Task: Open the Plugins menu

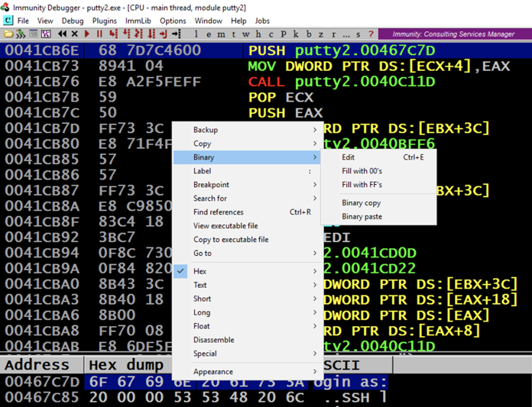Action: 104,21
